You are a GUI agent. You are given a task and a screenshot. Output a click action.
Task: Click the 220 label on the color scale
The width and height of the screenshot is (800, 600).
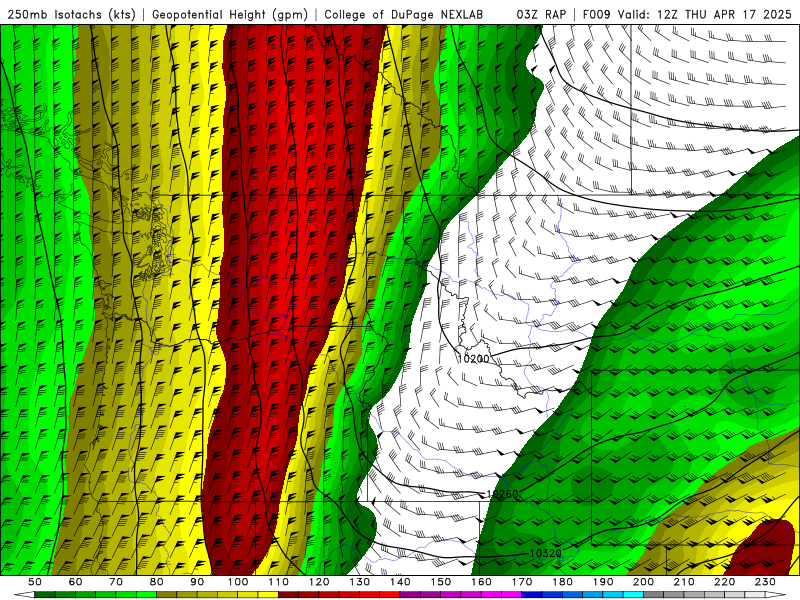point(724,582)
